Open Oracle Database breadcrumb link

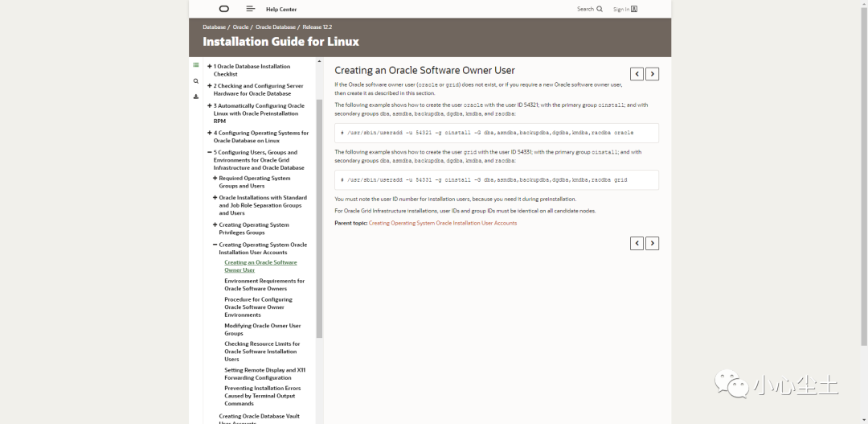(275, 27)
